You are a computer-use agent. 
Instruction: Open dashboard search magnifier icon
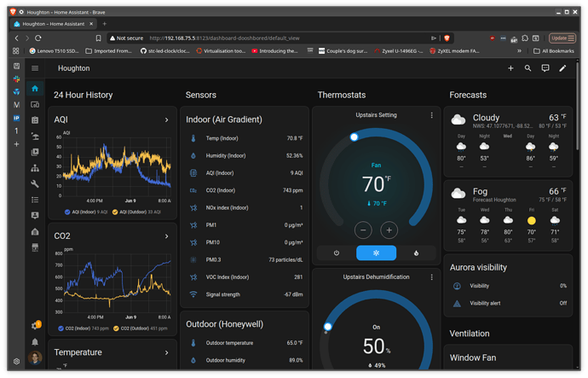(527, 68)
